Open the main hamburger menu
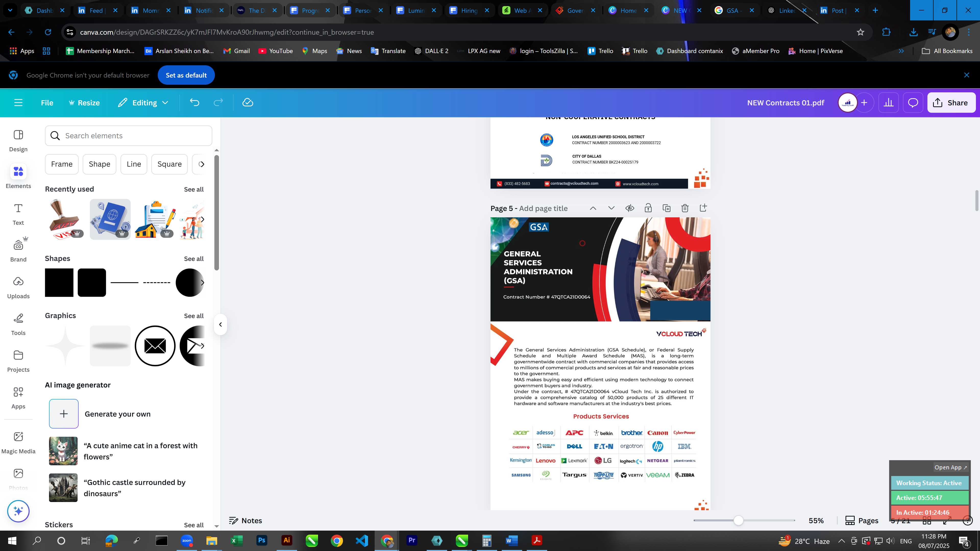 [x=18, y=103]
